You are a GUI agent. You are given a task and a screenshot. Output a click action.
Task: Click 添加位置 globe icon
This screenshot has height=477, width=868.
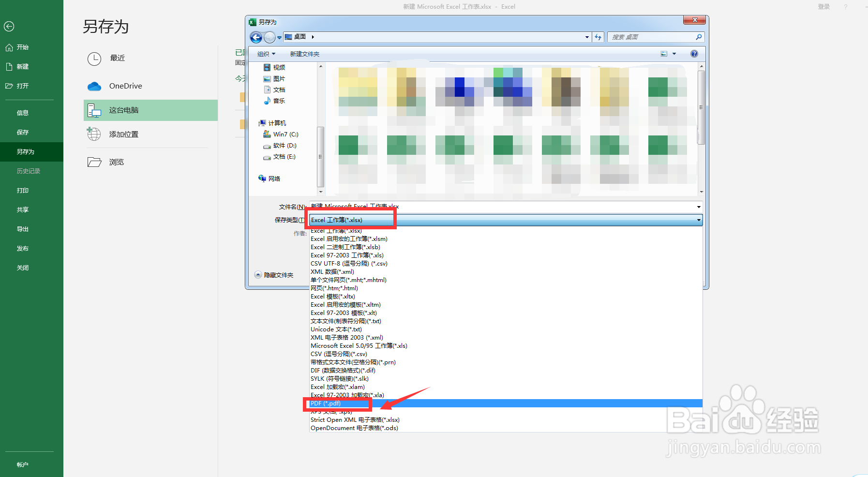[x=94, y=134]
